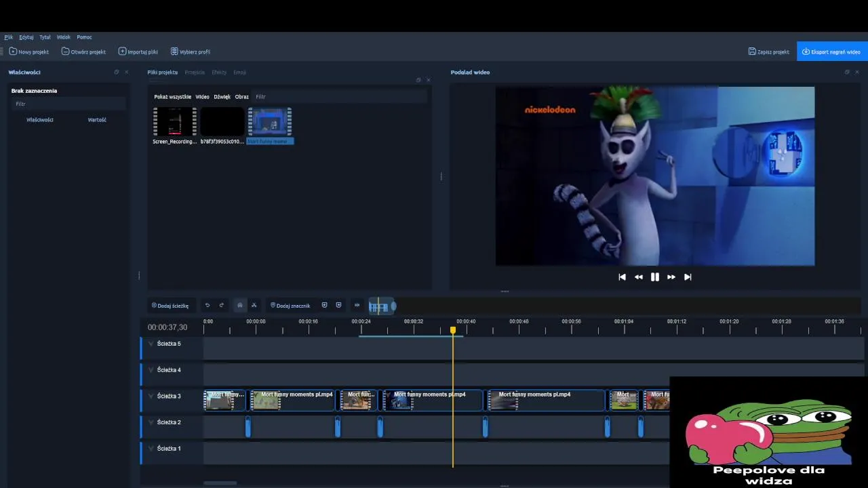
Task: Go to the next marker
Action: point(338,306)
